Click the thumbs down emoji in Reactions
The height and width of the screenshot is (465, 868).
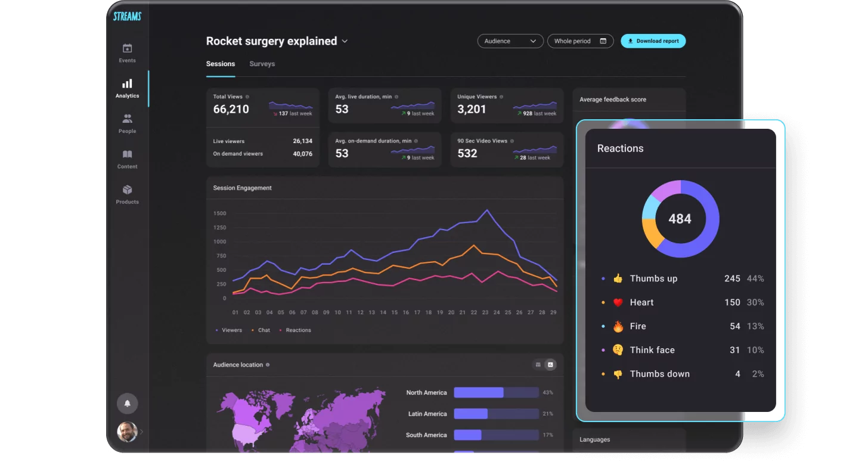[618, 374]
